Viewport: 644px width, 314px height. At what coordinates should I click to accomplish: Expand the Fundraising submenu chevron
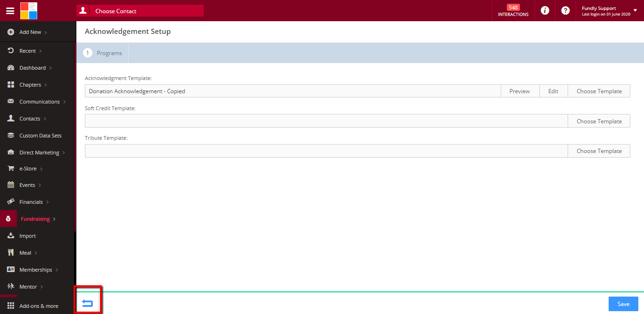pos(54,219)
